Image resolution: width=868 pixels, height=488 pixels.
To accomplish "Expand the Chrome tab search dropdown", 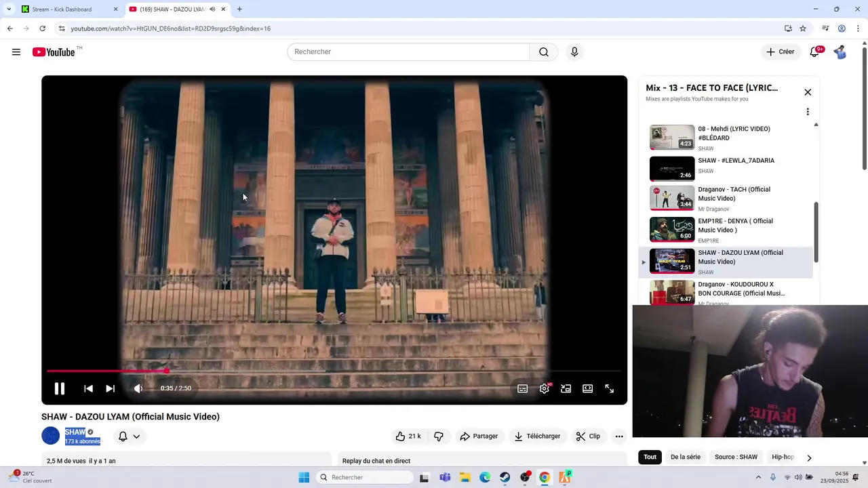I will click(9, 9).
